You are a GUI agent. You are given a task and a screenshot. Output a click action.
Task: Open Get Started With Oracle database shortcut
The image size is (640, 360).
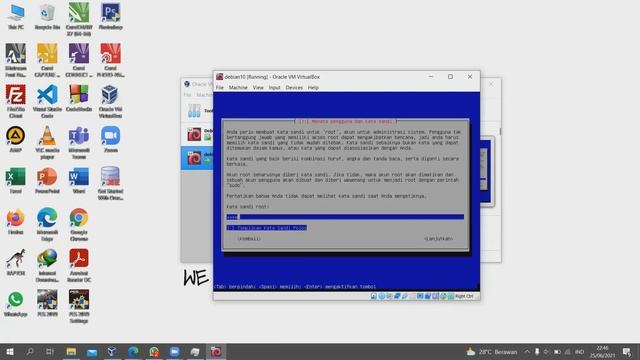coord(110,183)
